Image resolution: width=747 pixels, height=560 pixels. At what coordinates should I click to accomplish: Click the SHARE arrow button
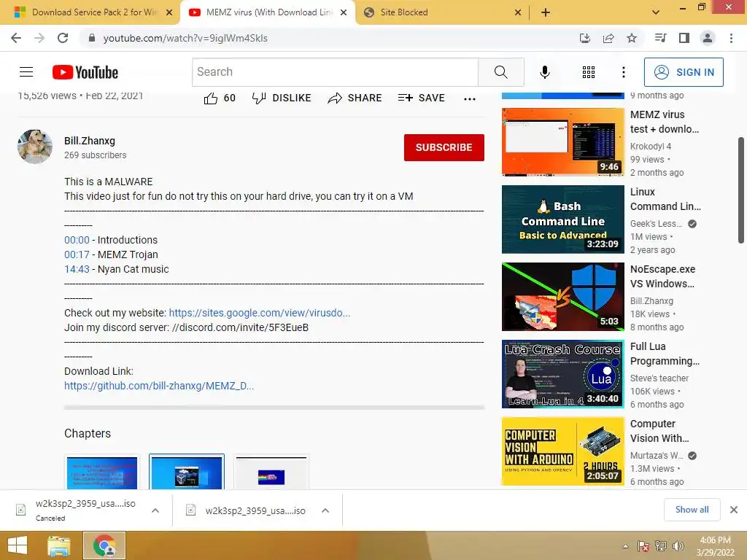pyautogui.click(x=355, y=98)
